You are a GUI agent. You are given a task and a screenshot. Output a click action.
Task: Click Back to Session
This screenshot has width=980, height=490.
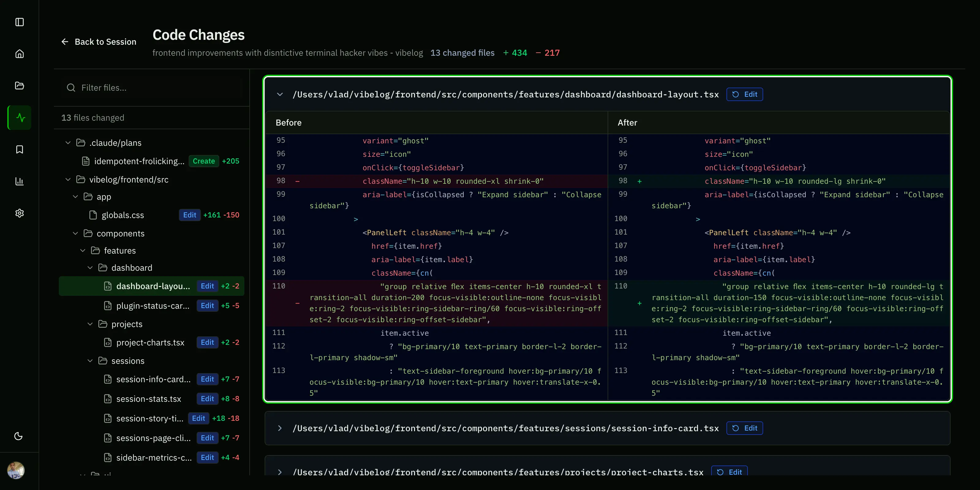[x=98, y=42]
